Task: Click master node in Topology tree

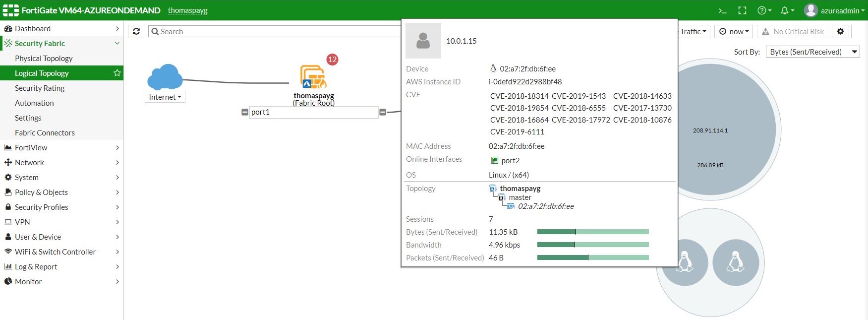Action: click(520, 197)
